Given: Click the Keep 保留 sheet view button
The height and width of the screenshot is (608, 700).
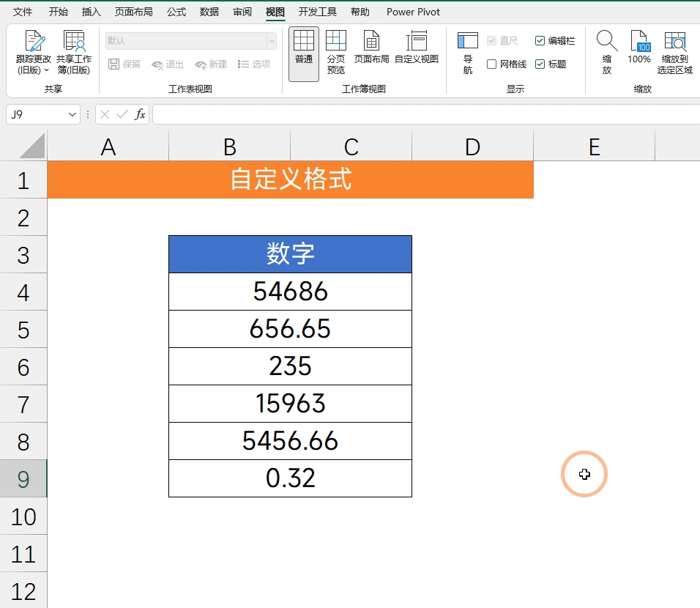Looking at the screenshot, I should click(x=124, y=64).
